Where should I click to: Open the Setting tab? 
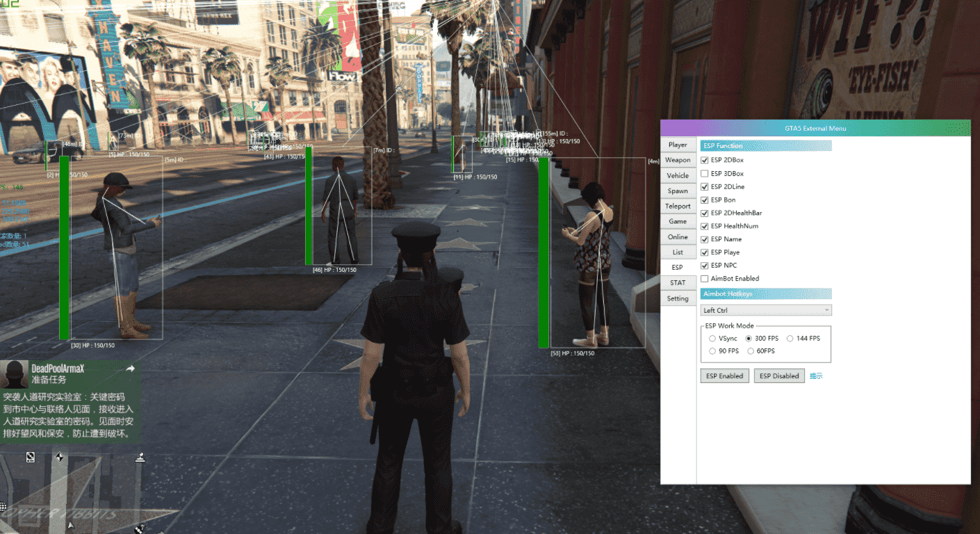tap(678, 298)
